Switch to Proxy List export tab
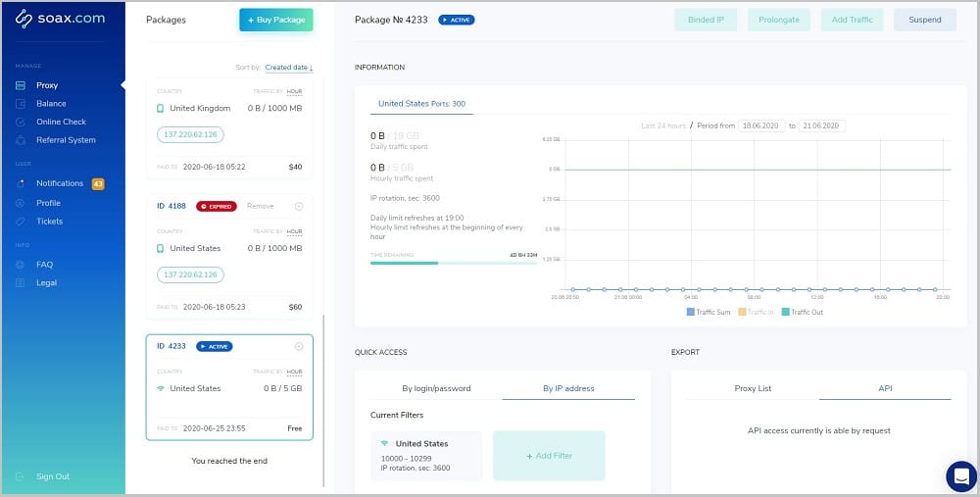The image size is (980, 497). pos(753,388)
